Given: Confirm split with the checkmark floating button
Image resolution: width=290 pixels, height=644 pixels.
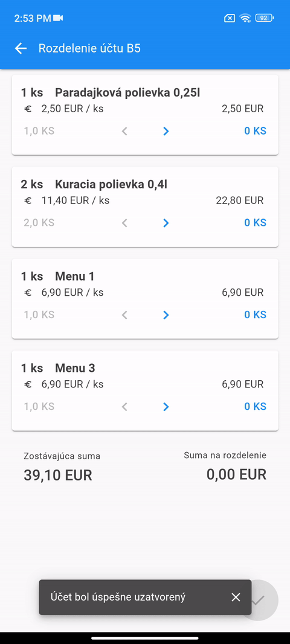Looking at the screenshot, I should tap(258, 600).
